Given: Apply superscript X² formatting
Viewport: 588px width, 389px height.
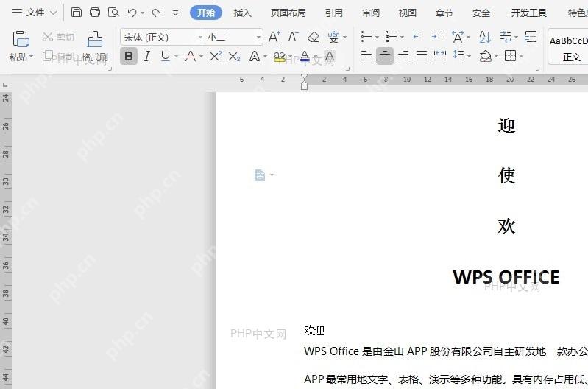Looking at the screenshot, I should pyautogui.click(x=216, y=56).
